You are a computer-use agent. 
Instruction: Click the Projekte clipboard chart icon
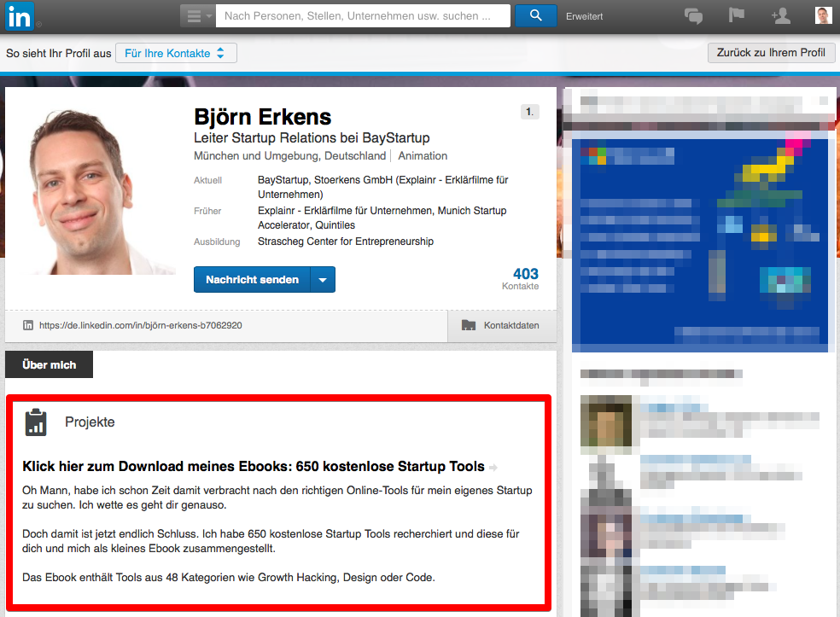[36, 422]
